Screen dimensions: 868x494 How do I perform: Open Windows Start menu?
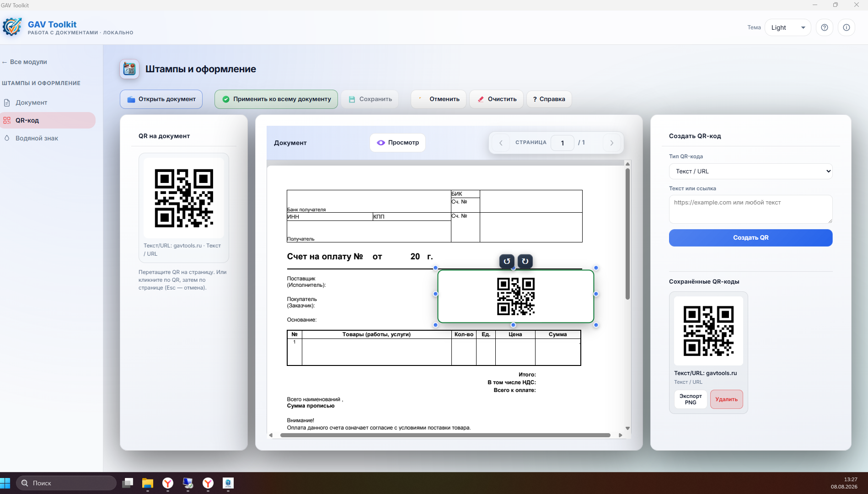pos(5,483)
